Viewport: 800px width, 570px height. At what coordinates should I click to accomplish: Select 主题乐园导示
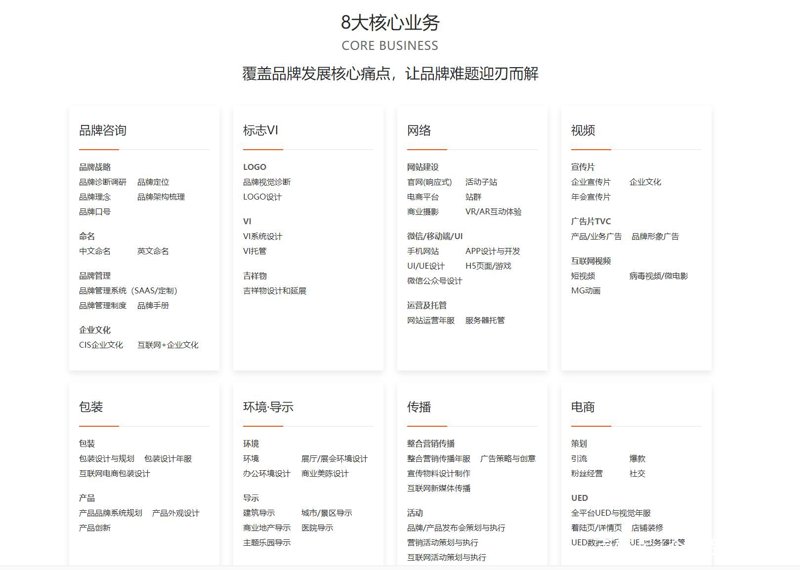pos(267,542)
